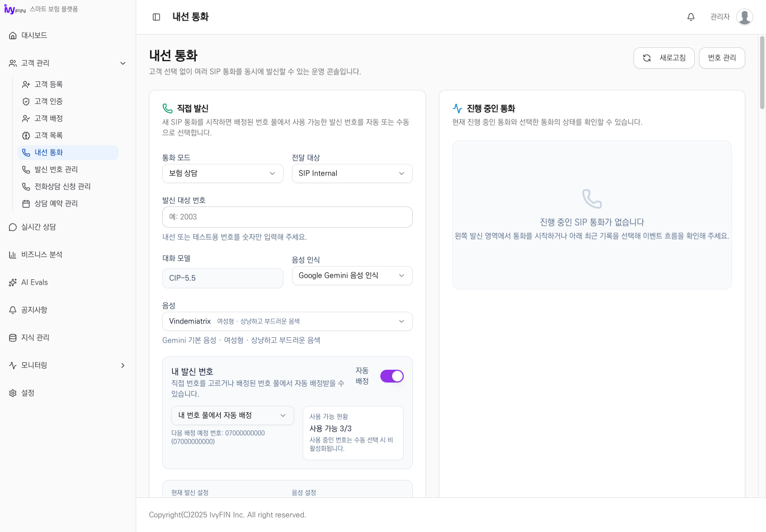This screenshot has width=766, height=532.
Task: Click the 현재 발신 설정 label
Action: 190,493
